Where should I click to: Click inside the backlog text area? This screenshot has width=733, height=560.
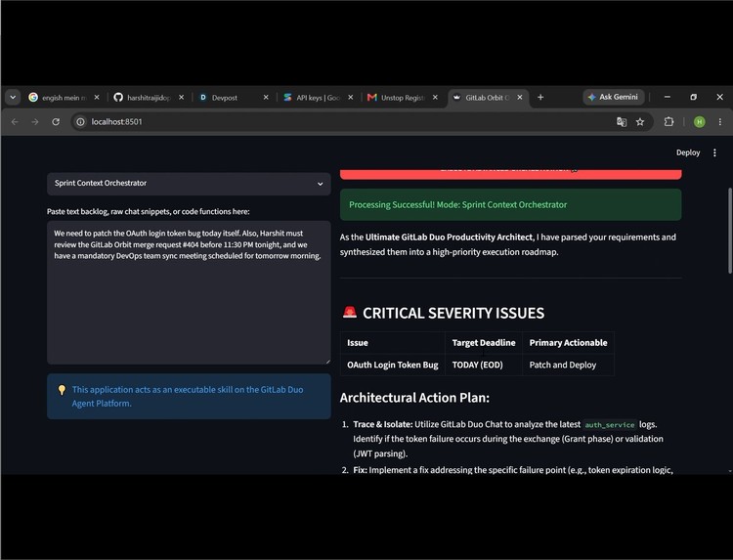tap(189, 292)
